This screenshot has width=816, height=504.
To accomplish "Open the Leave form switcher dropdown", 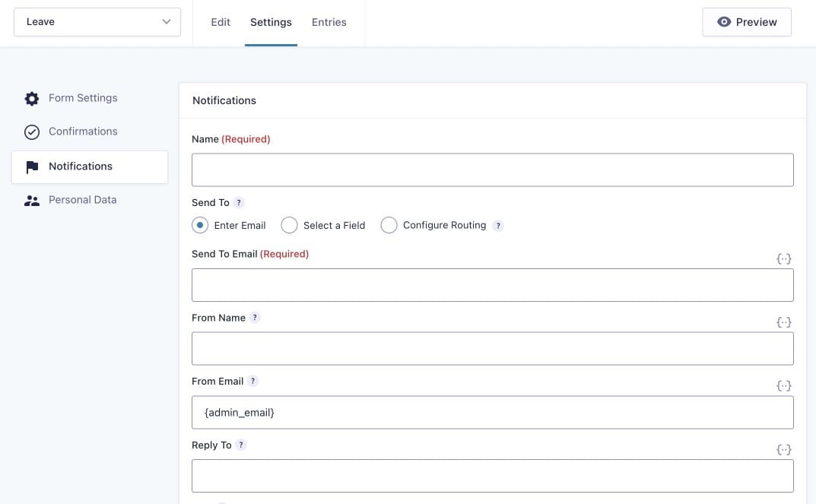I will pyautogui.click(x=97, y=22).
